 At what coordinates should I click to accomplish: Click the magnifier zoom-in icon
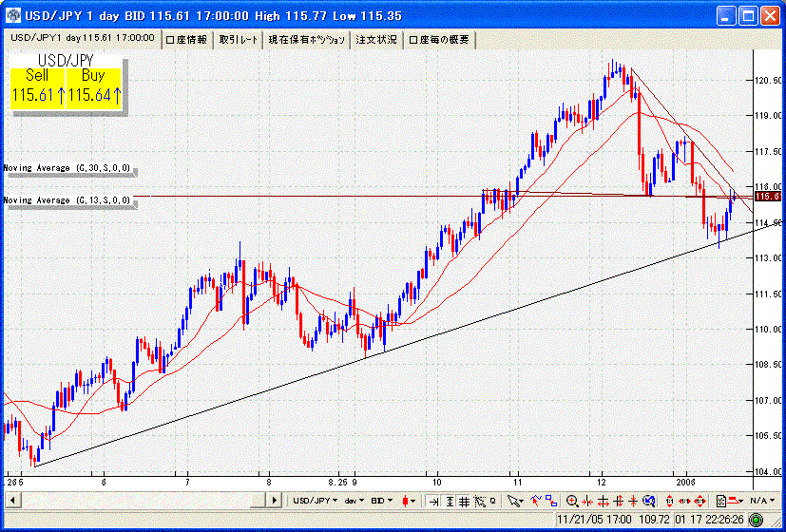[x=572, y=501]
